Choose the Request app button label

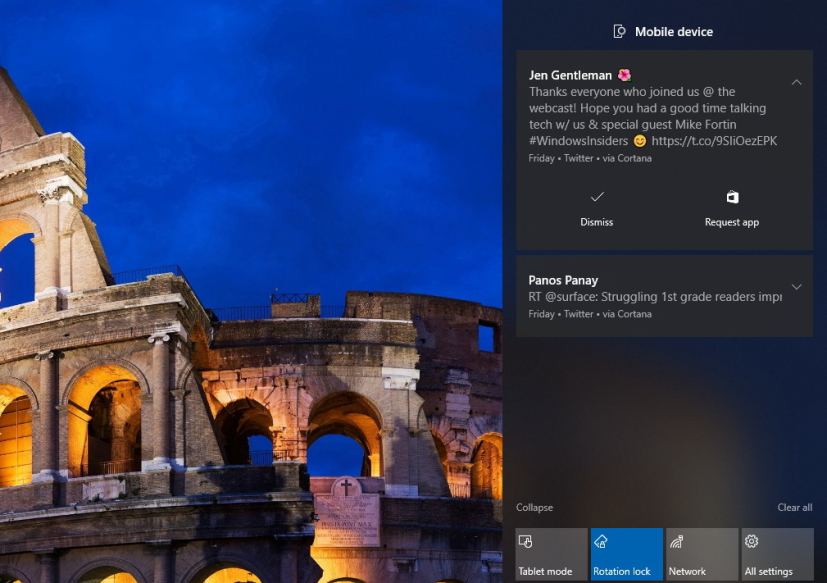coord(732,222)
